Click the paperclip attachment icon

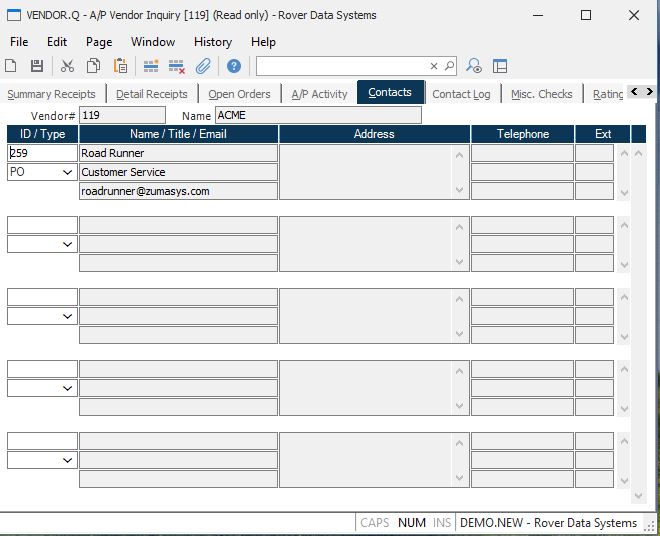click(x=203, y=66)
